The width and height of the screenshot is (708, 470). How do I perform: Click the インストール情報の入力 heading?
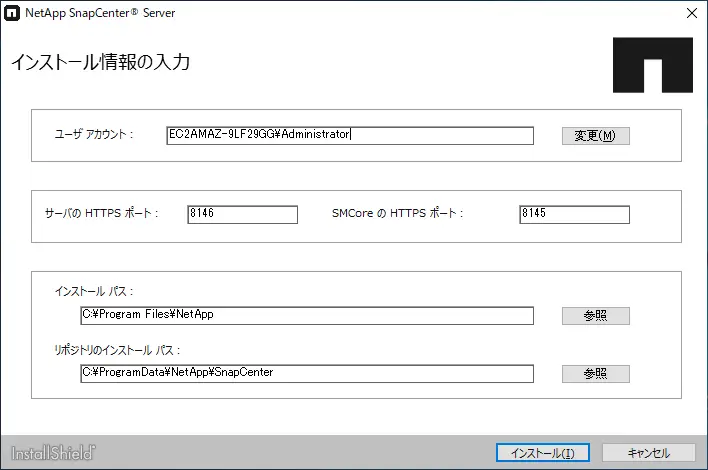point(100,62)
